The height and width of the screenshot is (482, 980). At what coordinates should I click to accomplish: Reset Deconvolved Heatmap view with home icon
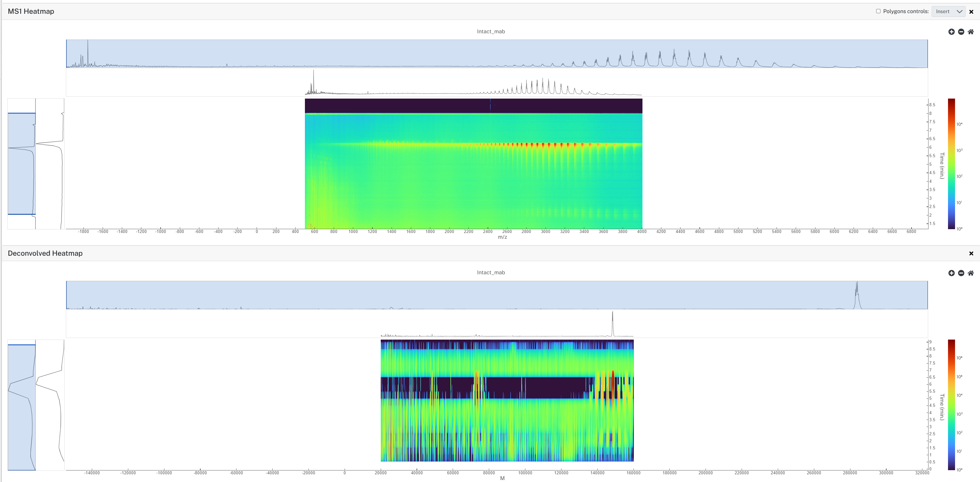(970, 273)
